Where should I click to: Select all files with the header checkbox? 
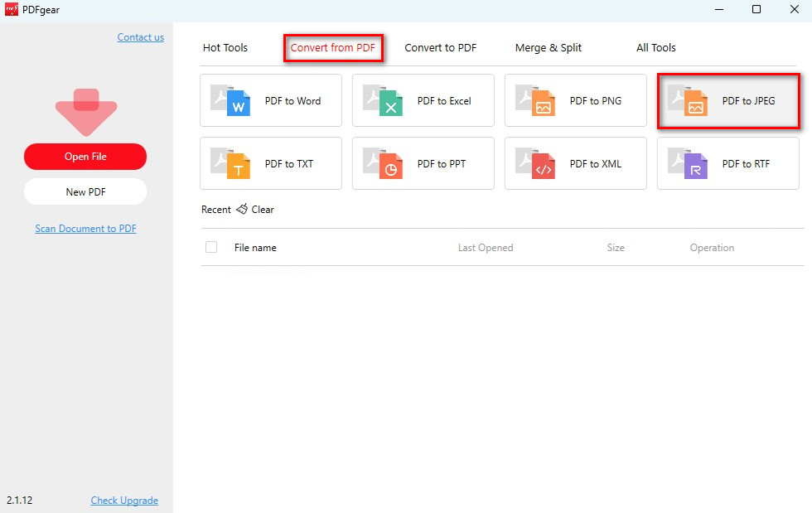pos(211,246)
